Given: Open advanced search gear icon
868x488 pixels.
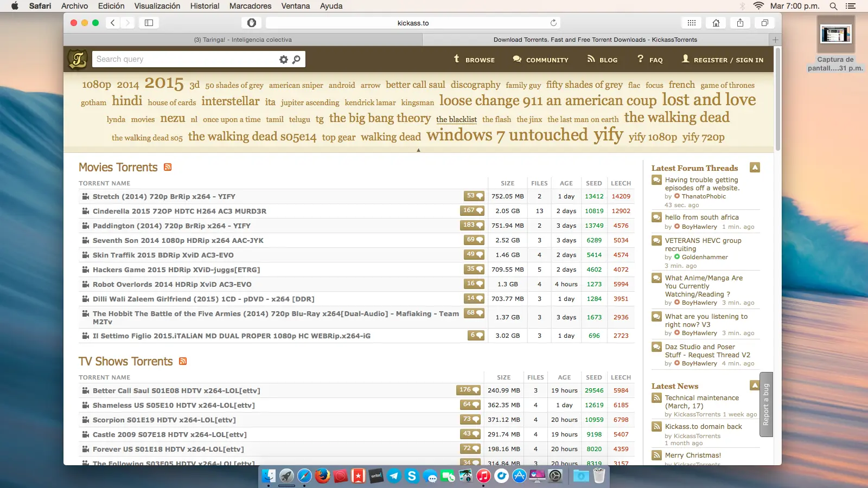Looking at the screenshot, I should click(x=283, y=60).
